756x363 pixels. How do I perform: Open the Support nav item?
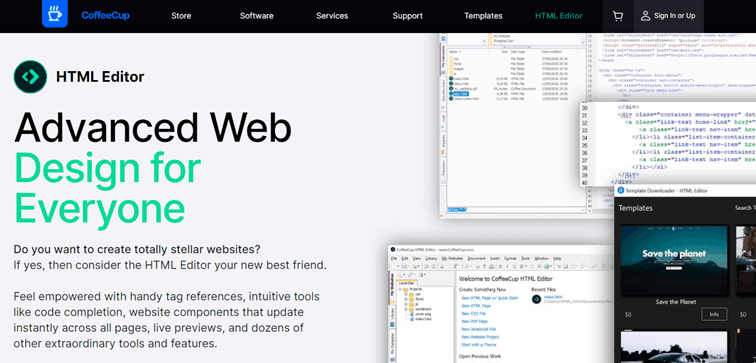[407, 16]
